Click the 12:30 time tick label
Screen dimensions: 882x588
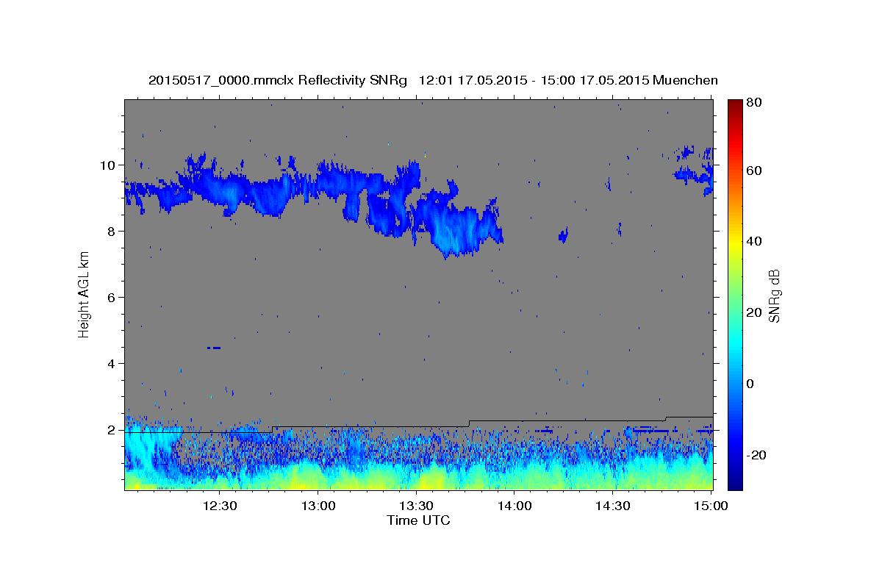pyautogui.click(x=220, y=506)
